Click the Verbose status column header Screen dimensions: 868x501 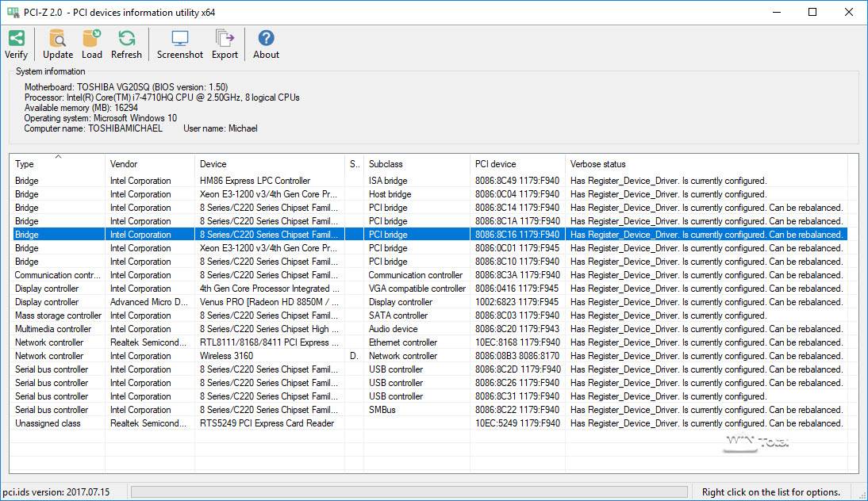coord(705,164)
